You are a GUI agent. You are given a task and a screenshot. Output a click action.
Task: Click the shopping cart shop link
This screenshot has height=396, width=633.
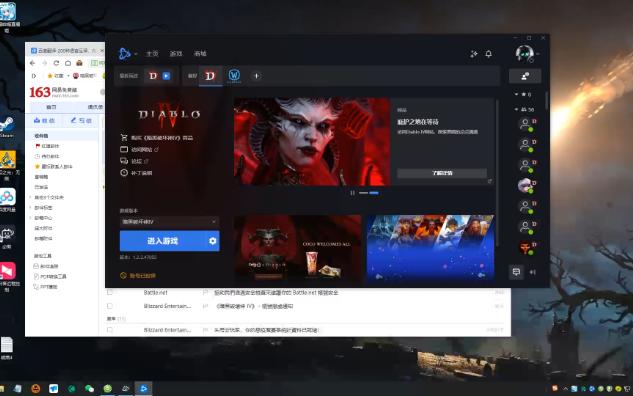coord(157,138)
